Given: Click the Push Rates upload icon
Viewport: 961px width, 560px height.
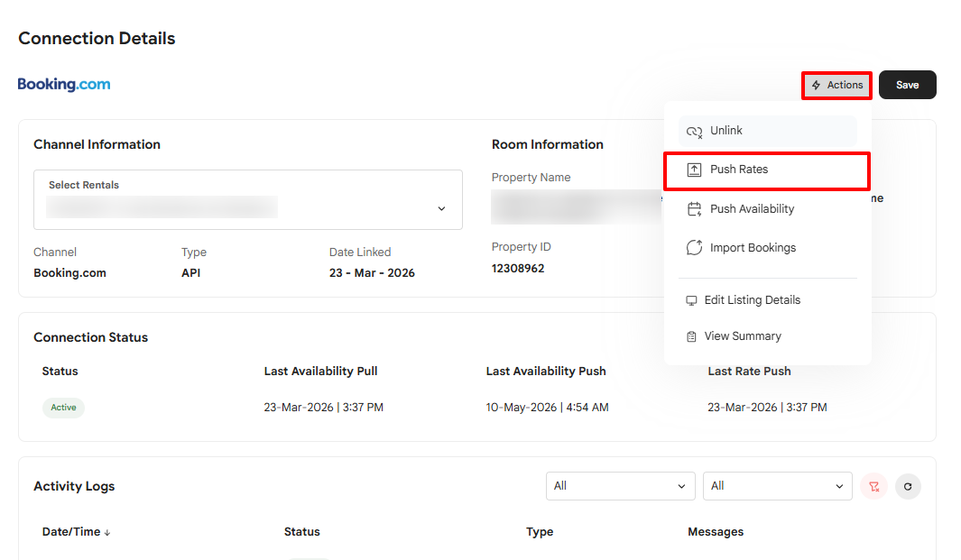Looking at the screenshot, I should (x=694, y=170).
